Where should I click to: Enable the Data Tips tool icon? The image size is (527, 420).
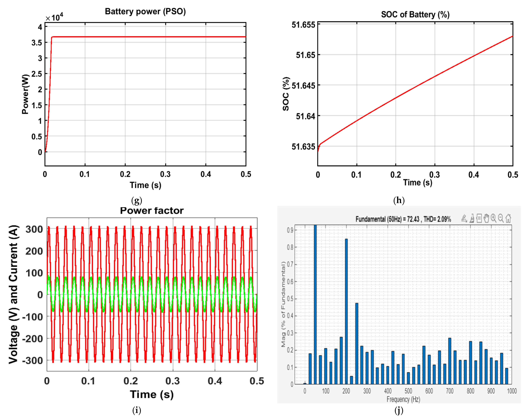point(479,218)
